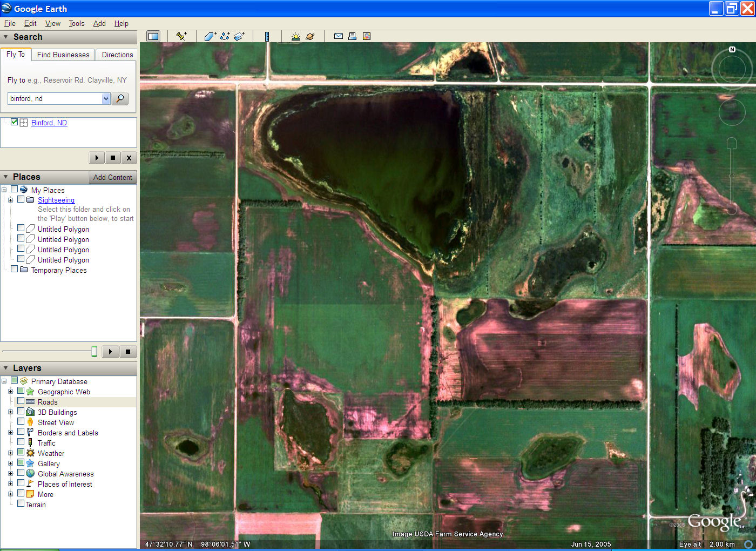Image resolution: width=756 pixels, height=551 pixels.
Task: Click the add path toolbar icon
Action: (x=225, y=36)
